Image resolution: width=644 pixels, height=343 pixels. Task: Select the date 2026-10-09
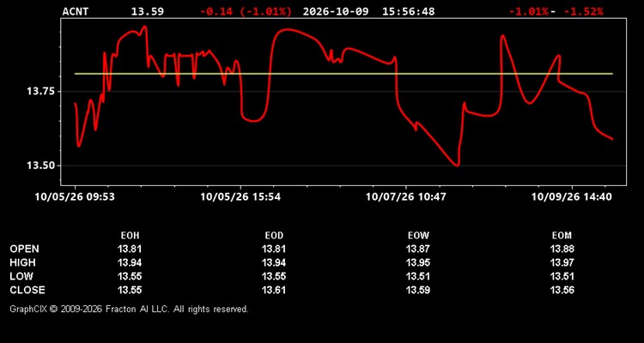[336, 11]
